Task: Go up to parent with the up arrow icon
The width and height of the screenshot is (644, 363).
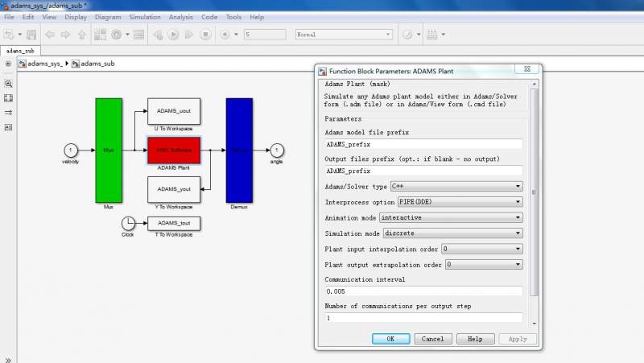Action: [82, 35]
